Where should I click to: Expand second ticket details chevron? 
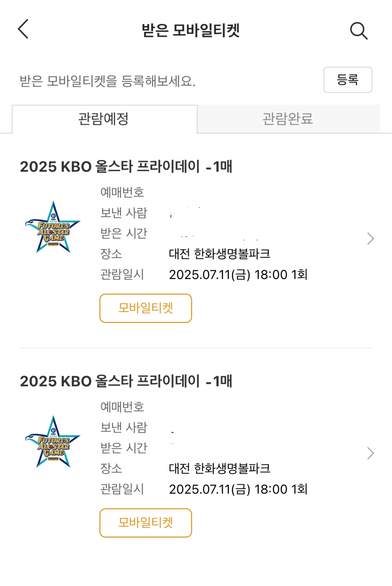click(x=370, y=453)
